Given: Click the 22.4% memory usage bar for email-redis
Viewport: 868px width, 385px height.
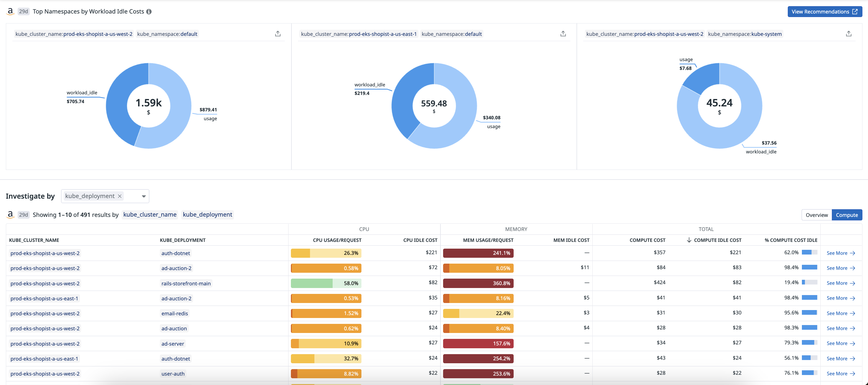Looking at the screenshot, I should coord(478,313).
